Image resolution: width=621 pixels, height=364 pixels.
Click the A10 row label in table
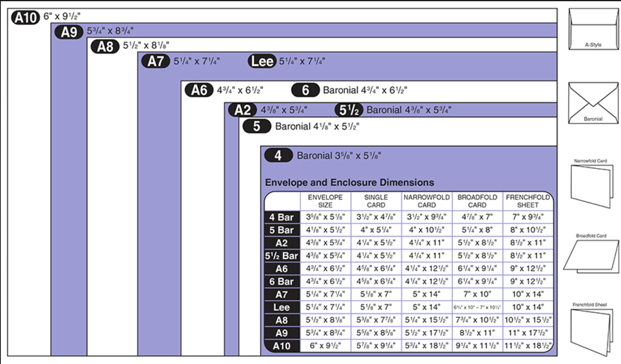(x=282, y=346)
